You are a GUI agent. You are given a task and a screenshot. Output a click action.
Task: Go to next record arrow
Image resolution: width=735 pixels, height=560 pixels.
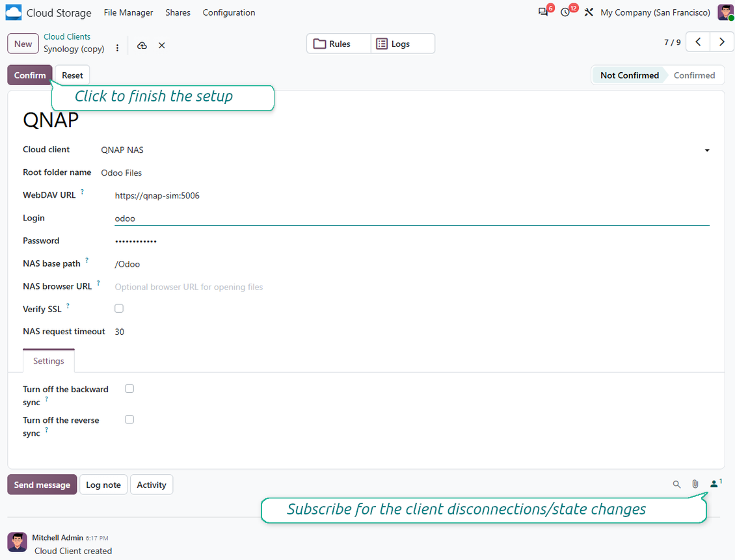pyautogui.click(x=722, y=42)
